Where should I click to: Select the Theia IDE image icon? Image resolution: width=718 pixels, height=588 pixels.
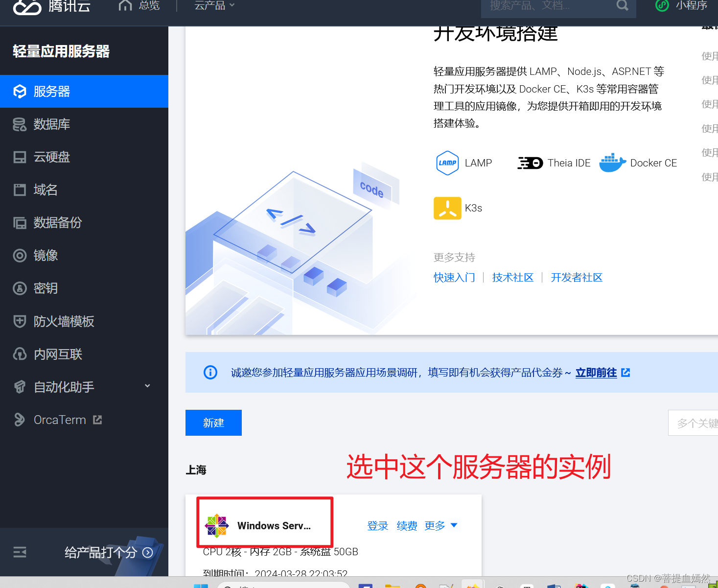click(531, 163)
